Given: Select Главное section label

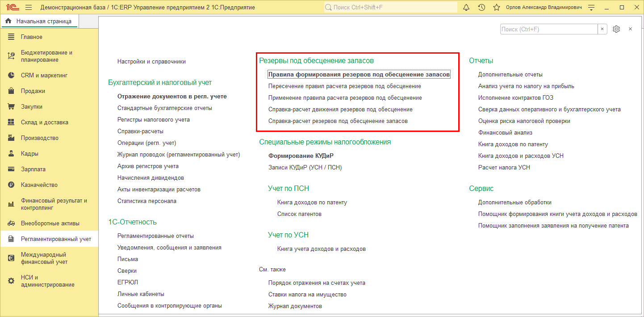Looking at the screenshot, I should pyautogui.click(x=32, y=37).
